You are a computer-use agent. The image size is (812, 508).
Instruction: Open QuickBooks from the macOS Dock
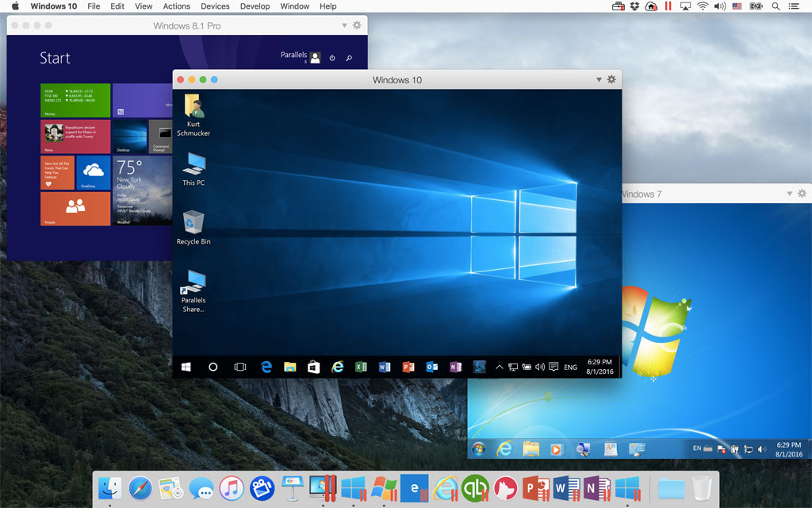[x=474, y=487]
